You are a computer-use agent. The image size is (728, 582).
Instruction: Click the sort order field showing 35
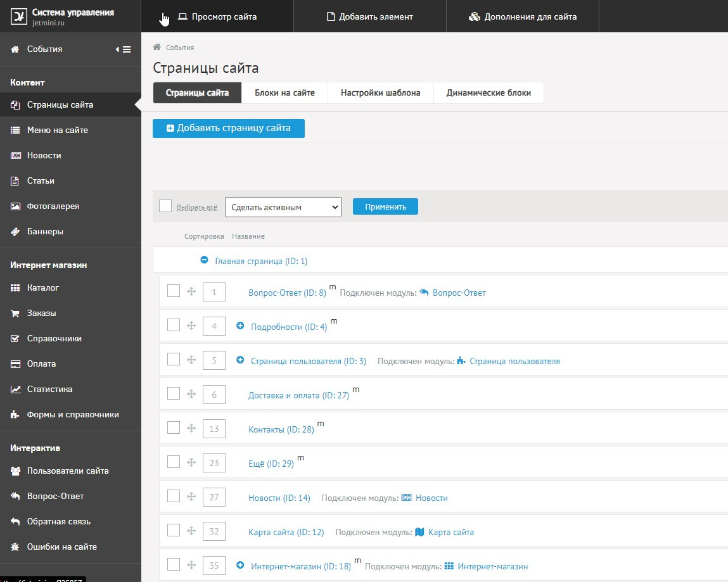point(214,566)
